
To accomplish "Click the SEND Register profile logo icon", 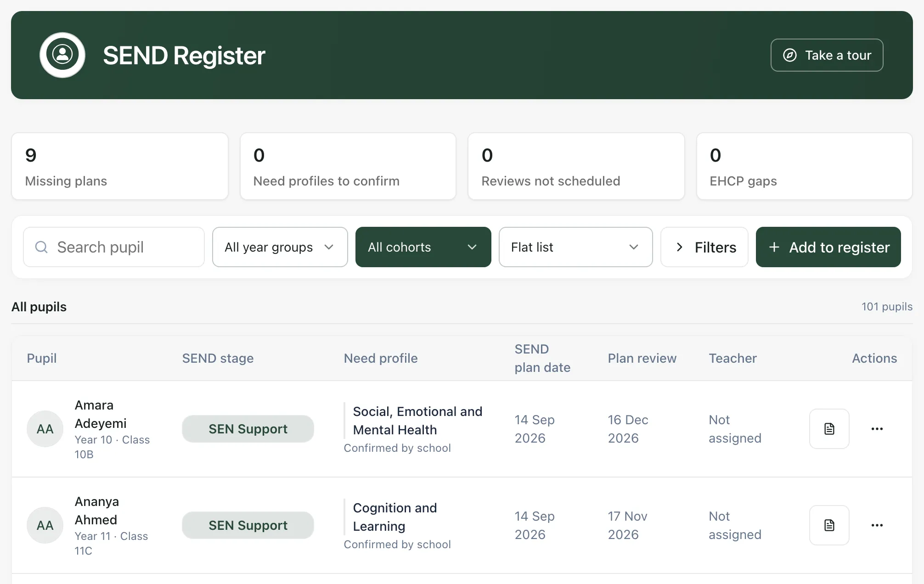I will pyautogui.click(x=62, y=55).
